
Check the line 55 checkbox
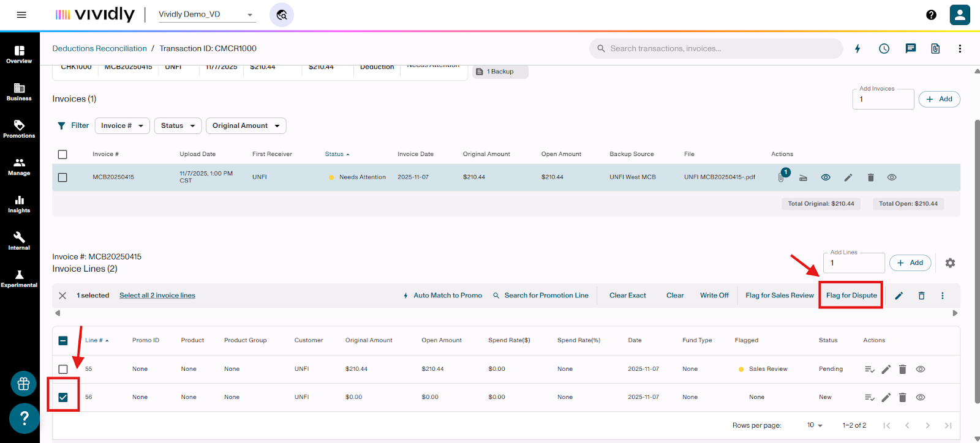(x=63, y=369)
